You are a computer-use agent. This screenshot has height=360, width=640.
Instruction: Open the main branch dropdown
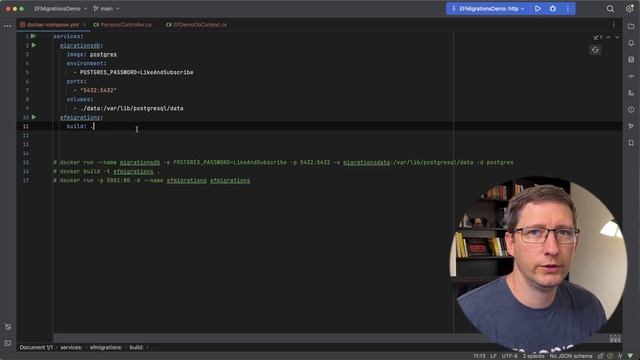click(106, 9)
